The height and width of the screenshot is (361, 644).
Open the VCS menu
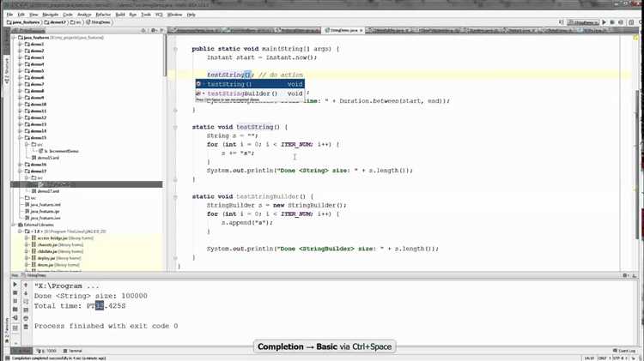[159, 15]
